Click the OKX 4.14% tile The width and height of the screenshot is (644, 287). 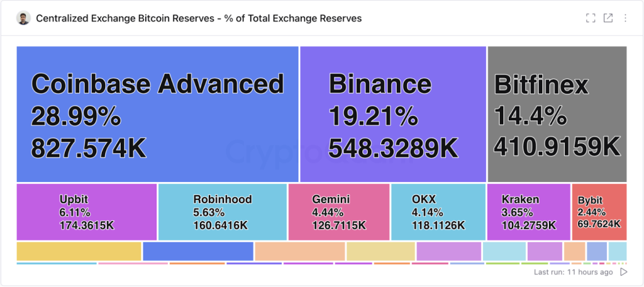click(438, 212)
